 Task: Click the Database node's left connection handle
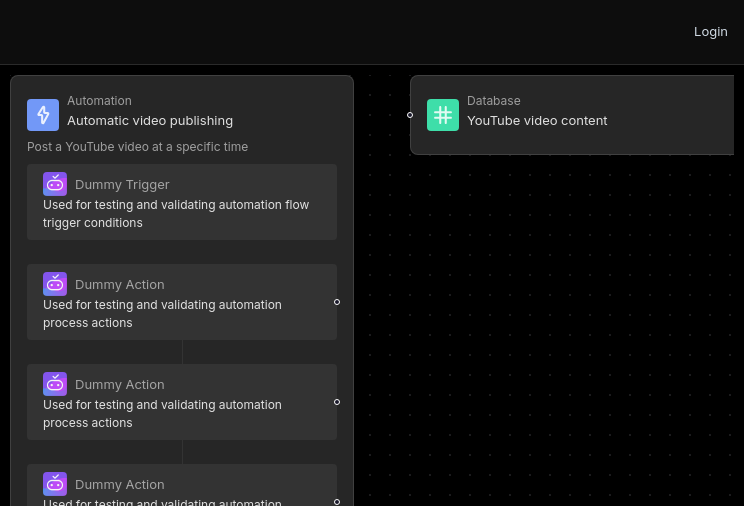tap(410, 115)
